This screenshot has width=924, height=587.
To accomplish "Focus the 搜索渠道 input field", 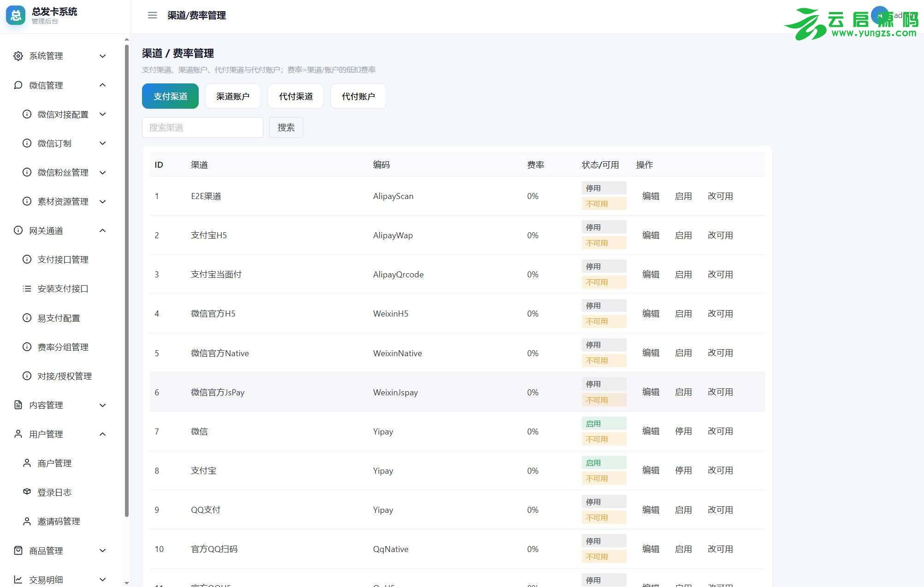I will click(202, 127).
